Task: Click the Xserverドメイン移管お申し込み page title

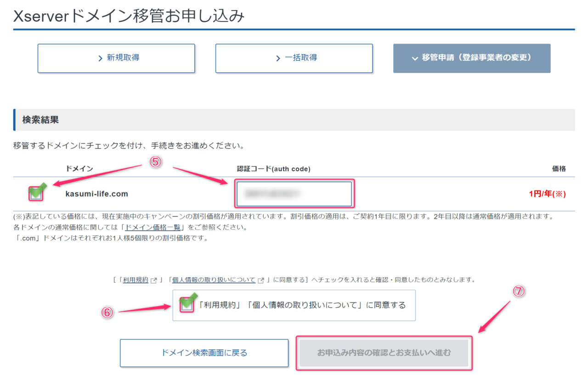Action: click(129, 16)
